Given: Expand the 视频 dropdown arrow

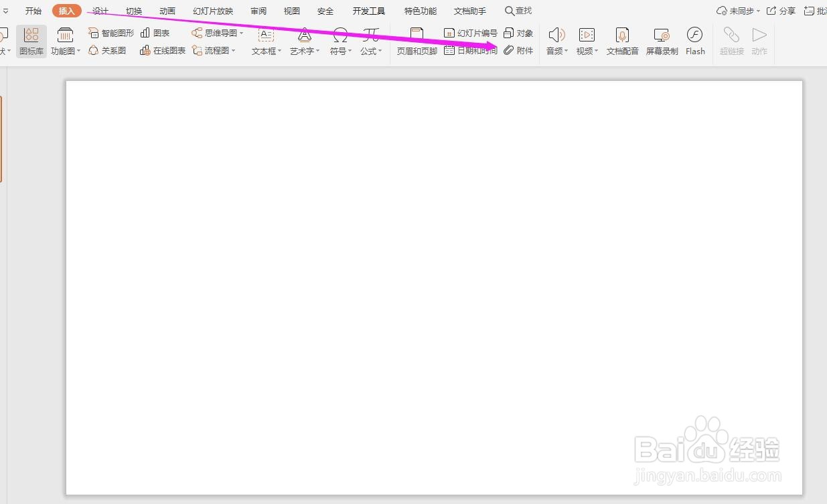Looking at the screenshot, I should click(x=596, y=51).
